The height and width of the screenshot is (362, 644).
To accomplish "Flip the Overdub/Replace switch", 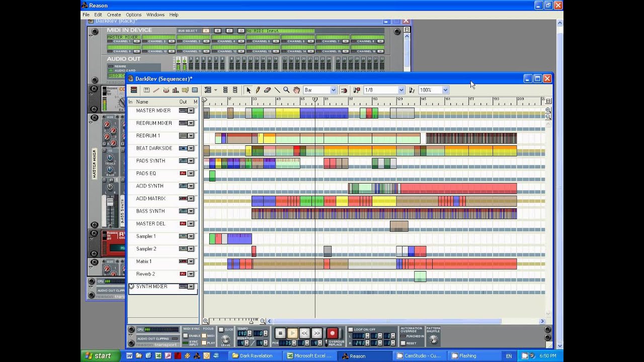I will click(x=327, y=343).
